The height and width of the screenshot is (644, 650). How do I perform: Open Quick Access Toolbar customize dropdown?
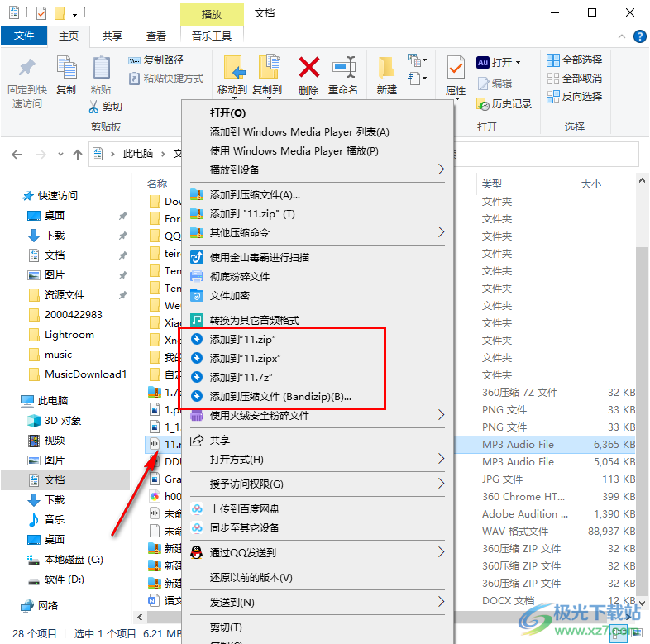74,14
